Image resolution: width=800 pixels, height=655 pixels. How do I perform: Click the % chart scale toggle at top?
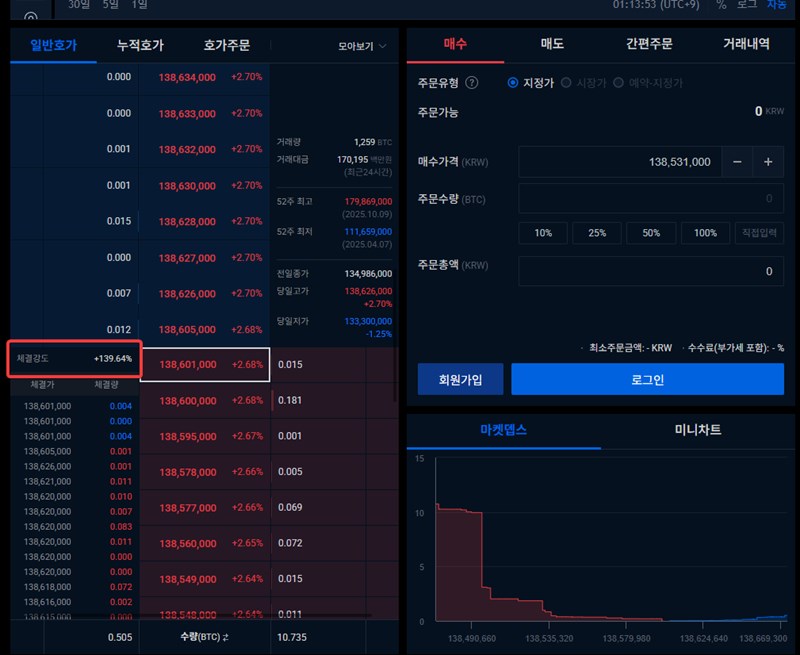(721, 5)
